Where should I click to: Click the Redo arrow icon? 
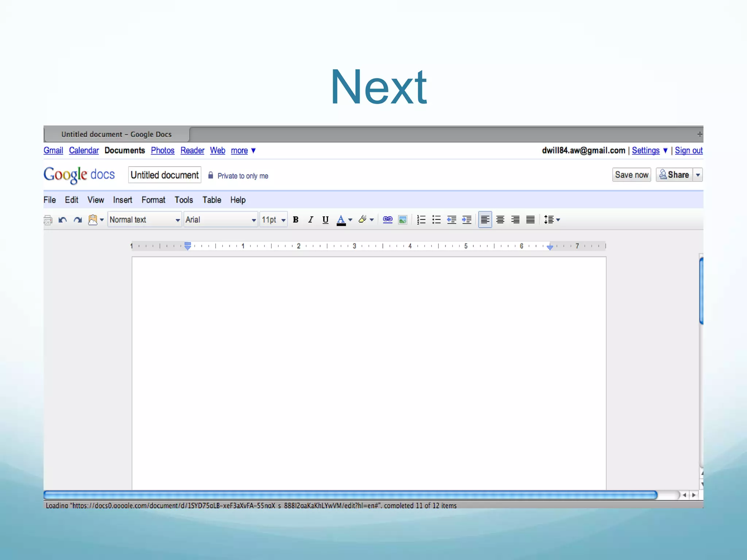(x=78, y=220)
